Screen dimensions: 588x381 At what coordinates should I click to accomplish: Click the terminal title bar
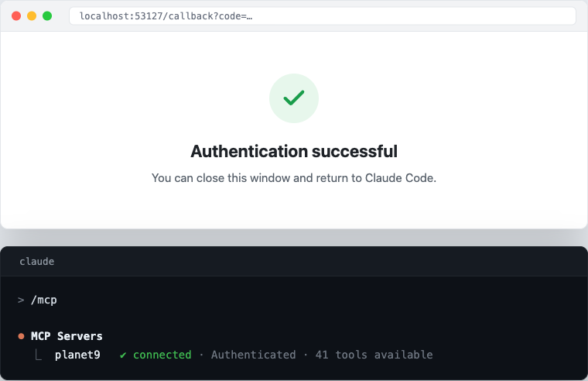[x=294, y=261]
